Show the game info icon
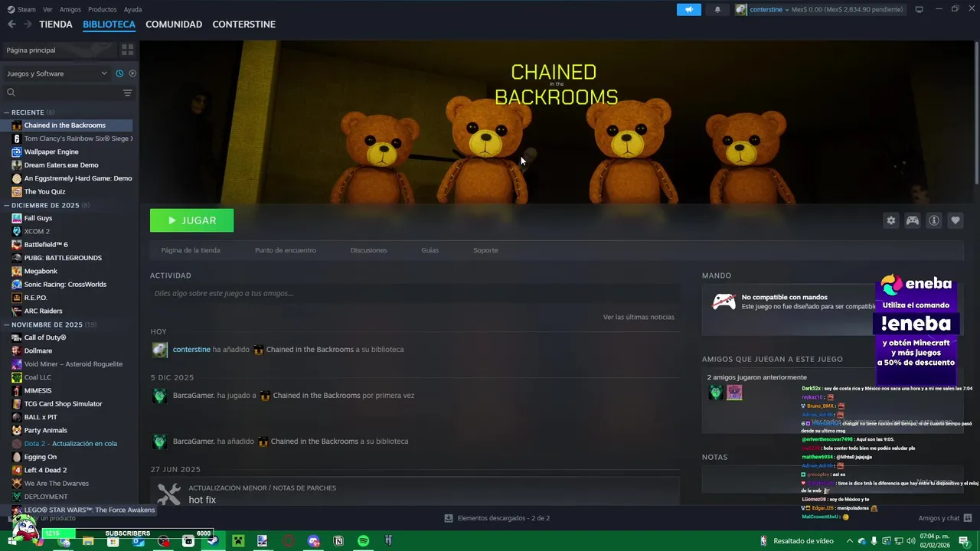The image size is (980, 551). click(934, 220)
